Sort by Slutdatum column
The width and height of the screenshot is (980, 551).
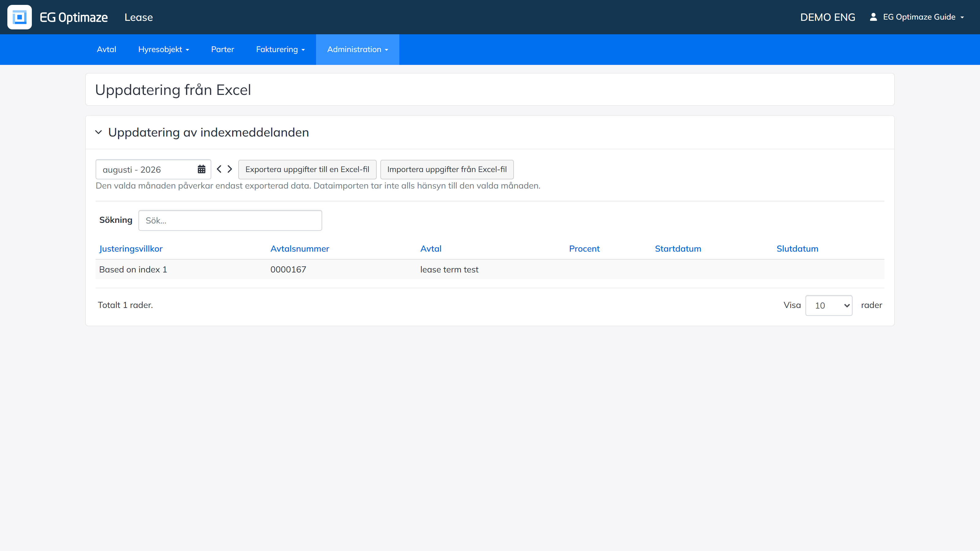(797, 249)
